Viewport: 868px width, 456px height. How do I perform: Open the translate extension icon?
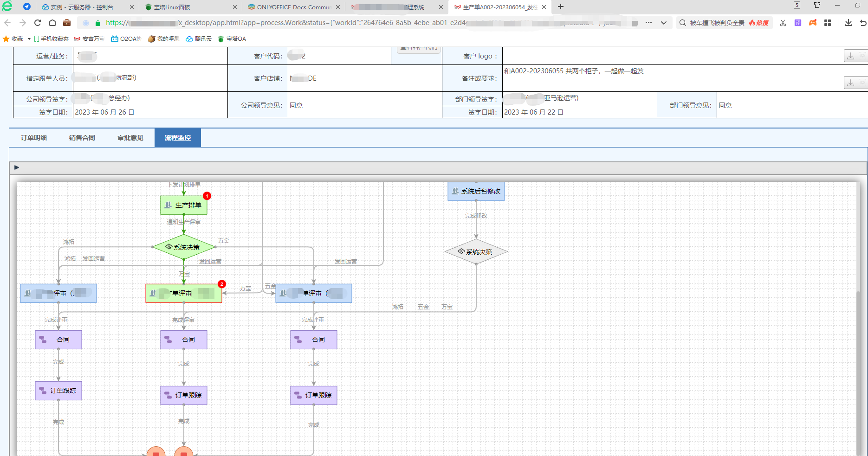pos(798,23)
